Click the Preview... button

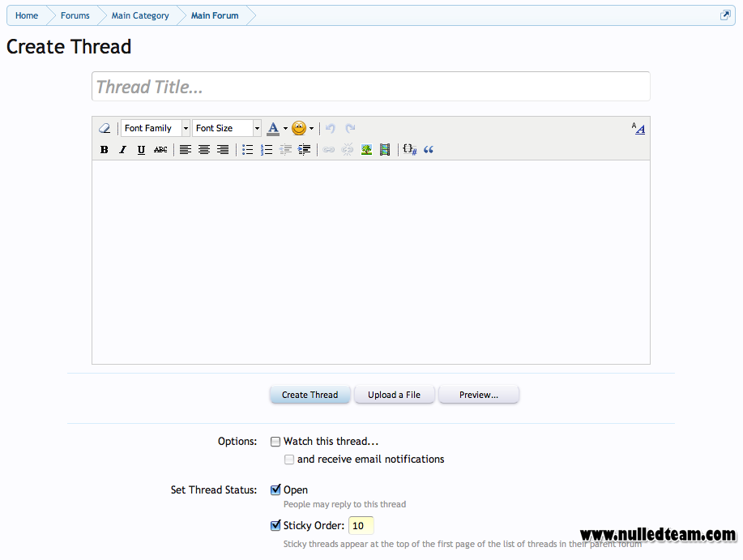479,395
